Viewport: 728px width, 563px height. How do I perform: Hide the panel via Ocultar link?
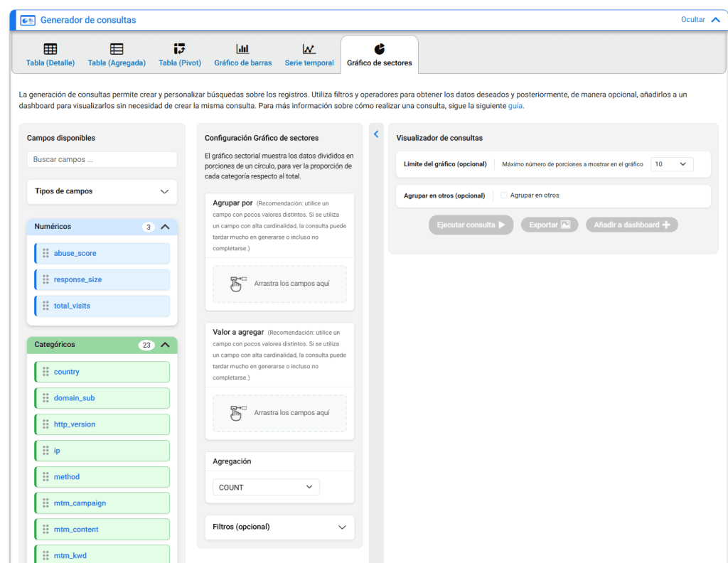coord(692,19)
